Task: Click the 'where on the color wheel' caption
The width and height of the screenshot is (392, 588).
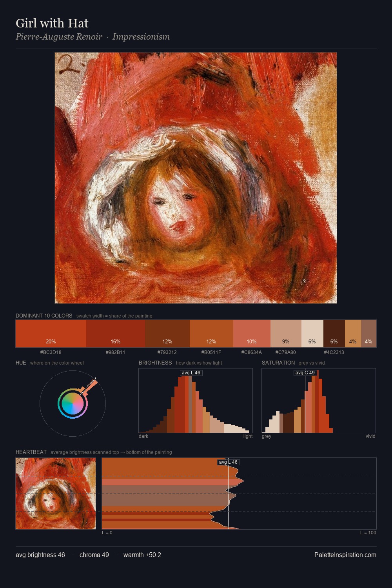Action: pos(57,363)
